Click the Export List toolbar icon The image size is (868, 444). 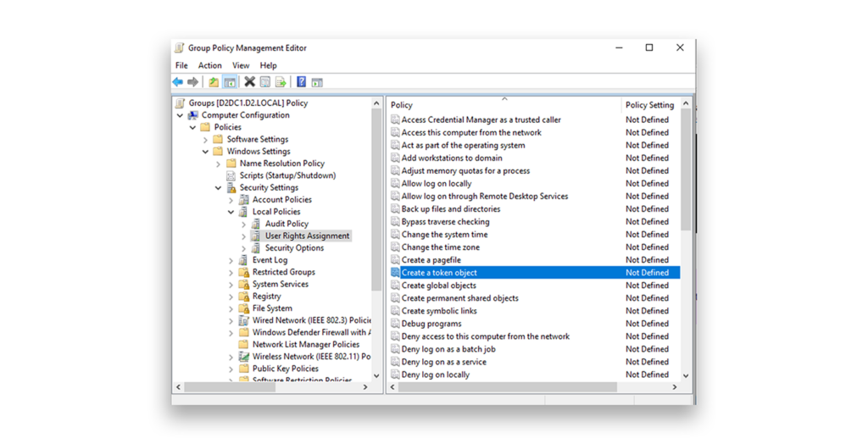281,82
